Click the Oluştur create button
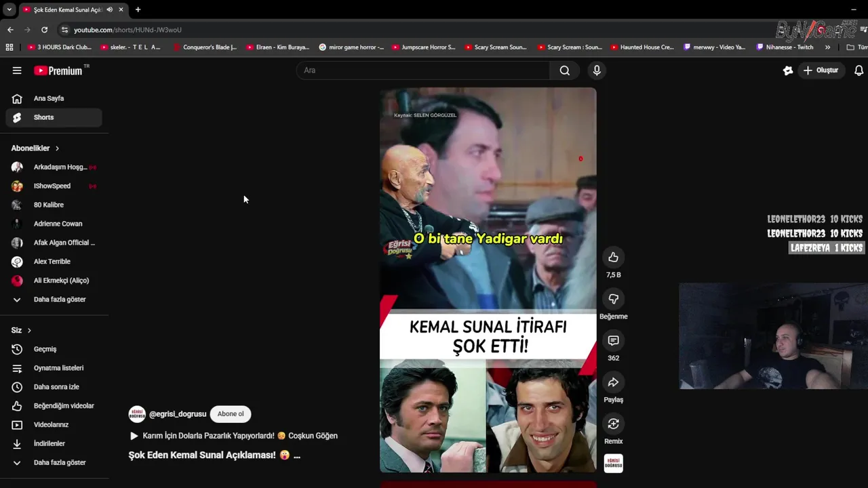The image size is (868, 488). [x=821, y=70]
